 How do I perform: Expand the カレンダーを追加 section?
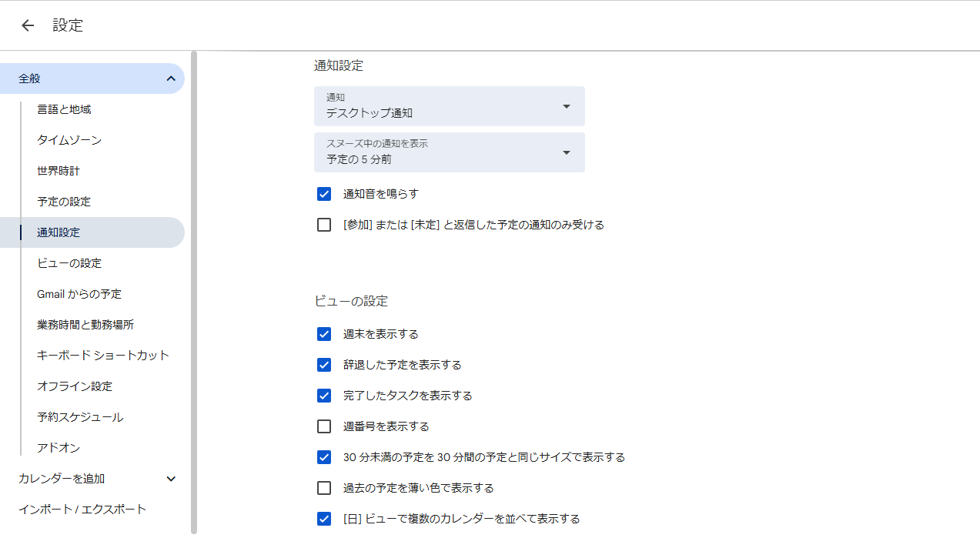point(170,479)
